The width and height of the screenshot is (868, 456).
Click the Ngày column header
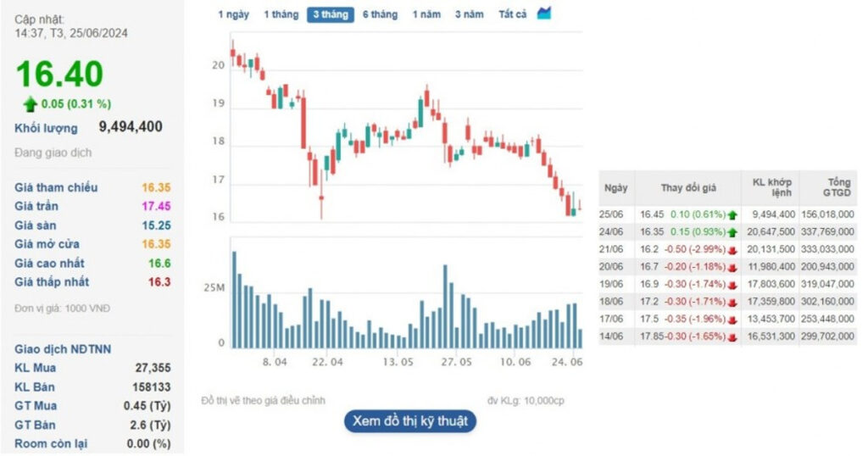(617, 188)
